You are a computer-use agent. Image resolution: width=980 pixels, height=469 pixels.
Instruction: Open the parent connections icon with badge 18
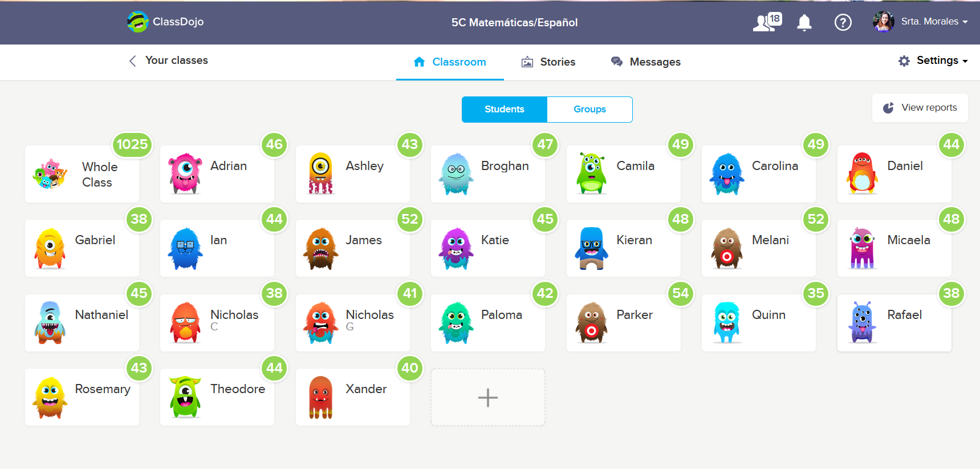point(767,22)
